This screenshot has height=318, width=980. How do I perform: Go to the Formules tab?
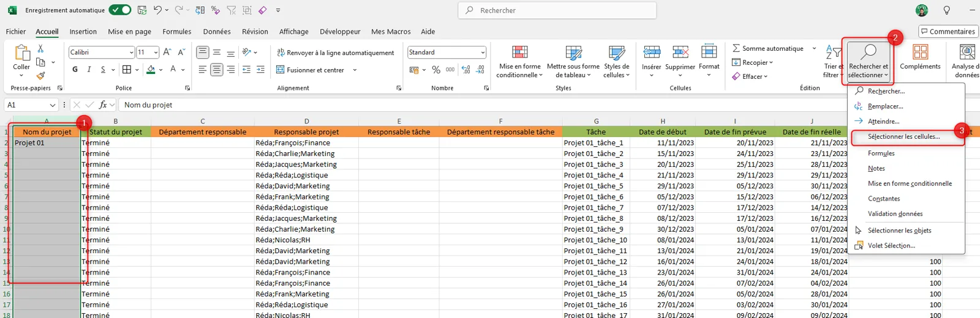[176, 32]
